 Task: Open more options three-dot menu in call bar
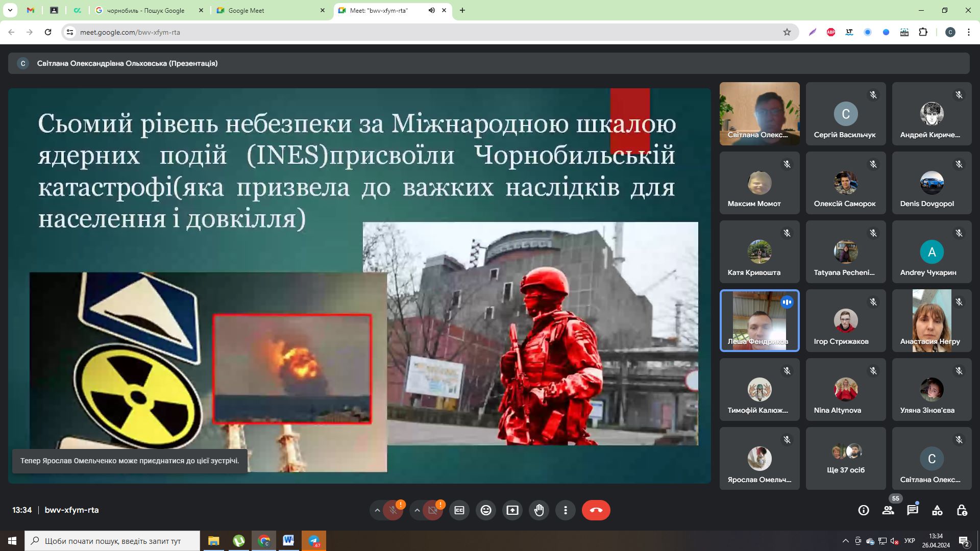566,510
